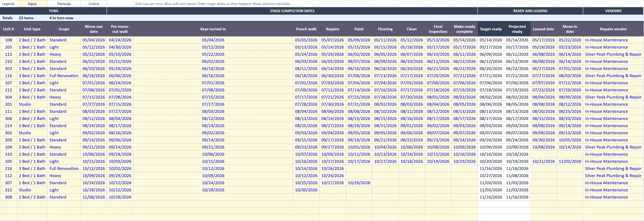Click the VENDORS section header
The height and width of the screenshot is (221, 644).
point(613,11)
